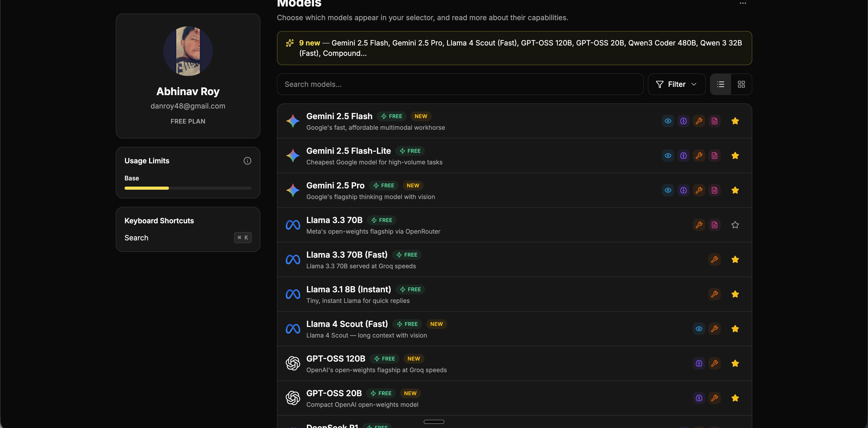Click the brain icon for GPT-OSS 20B

[699, 398]
